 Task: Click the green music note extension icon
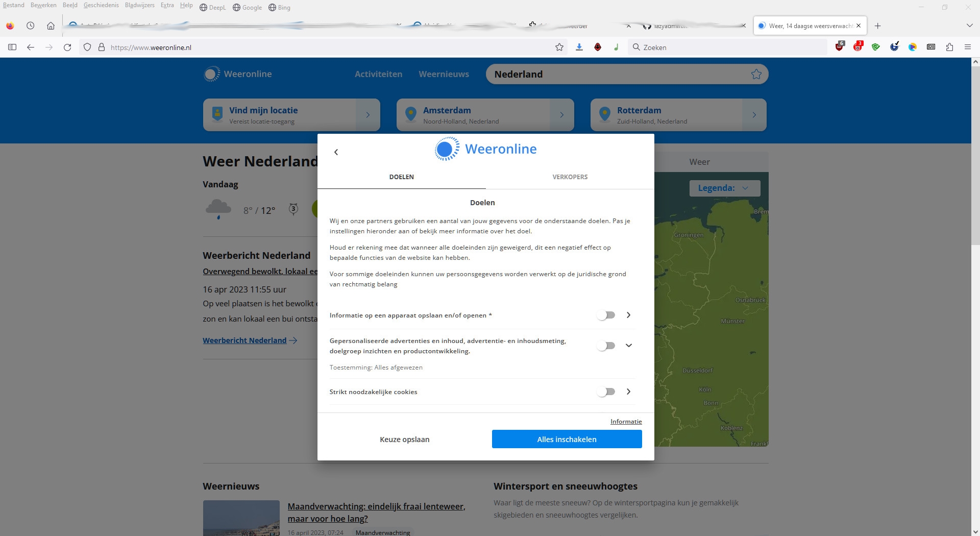[x=616, y=47]
